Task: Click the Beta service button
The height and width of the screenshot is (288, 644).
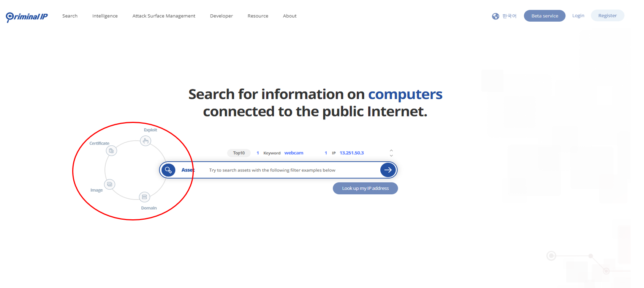Action: click(x=544, y=16)
